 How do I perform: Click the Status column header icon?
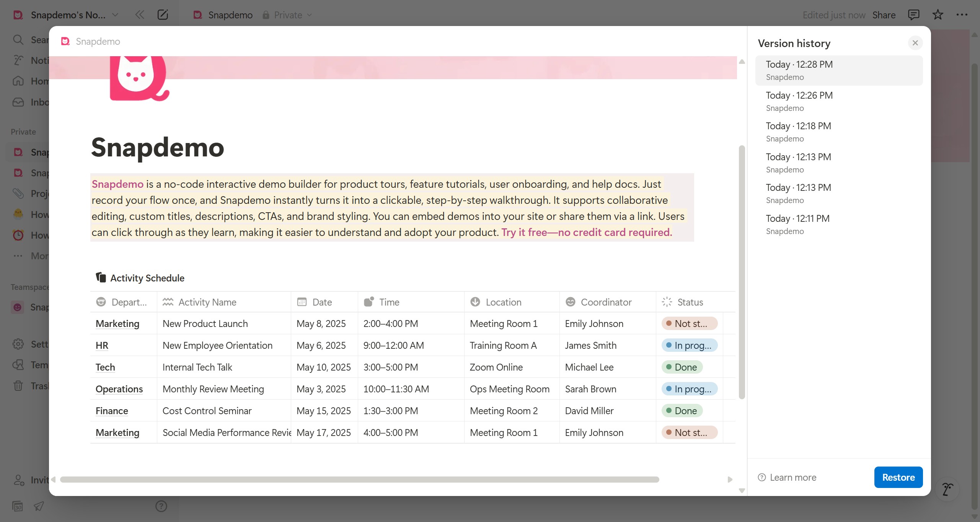667,302
